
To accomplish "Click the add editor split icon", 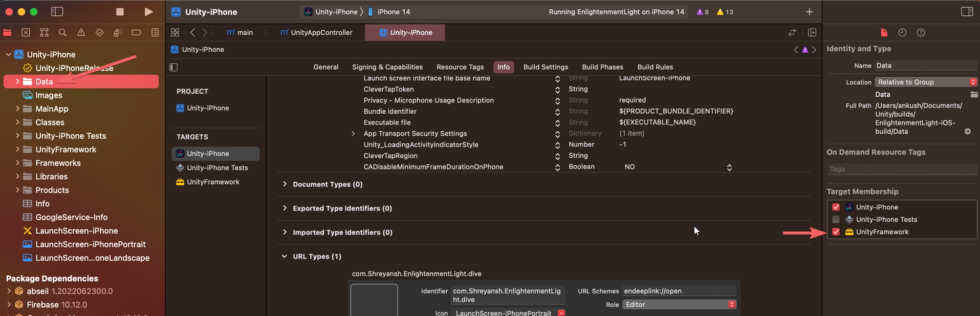I will [x=812, y=33].
